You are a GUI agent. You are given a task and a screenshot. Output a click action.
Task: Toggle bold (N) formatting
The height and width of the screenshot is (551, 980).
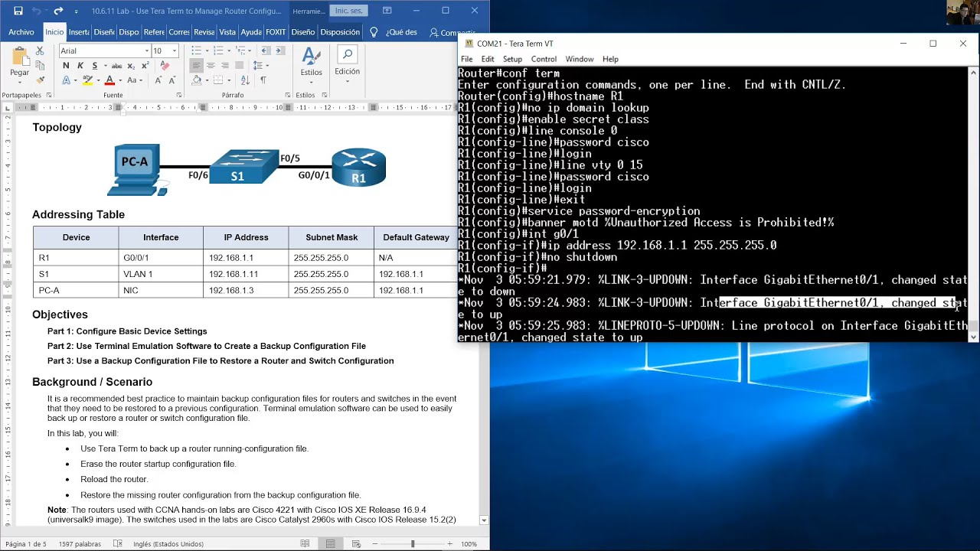pyautogui.click(x=66, y=66)
